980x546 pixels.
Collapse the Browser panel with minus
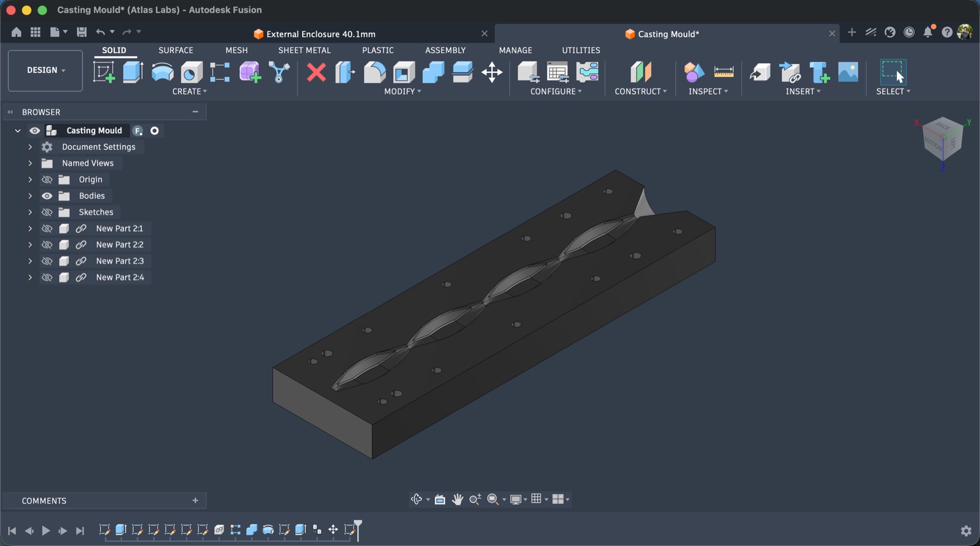pos(195,112)
